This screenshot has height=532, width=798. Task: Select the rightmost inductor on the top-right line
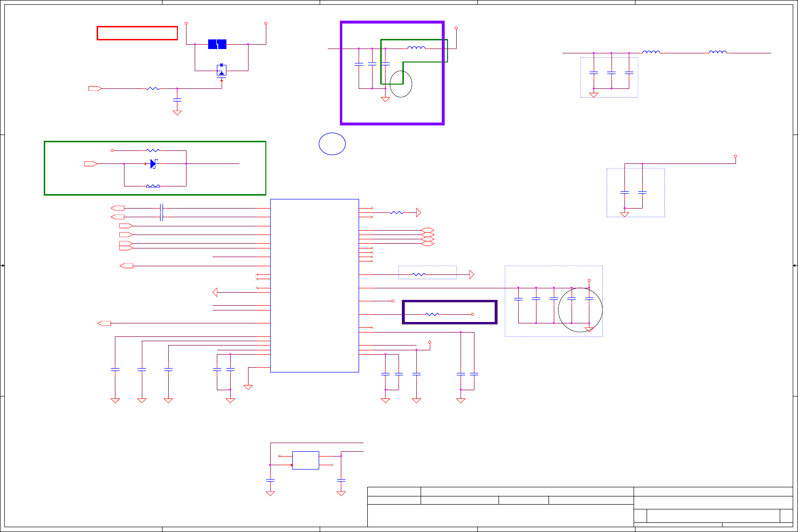718,52
